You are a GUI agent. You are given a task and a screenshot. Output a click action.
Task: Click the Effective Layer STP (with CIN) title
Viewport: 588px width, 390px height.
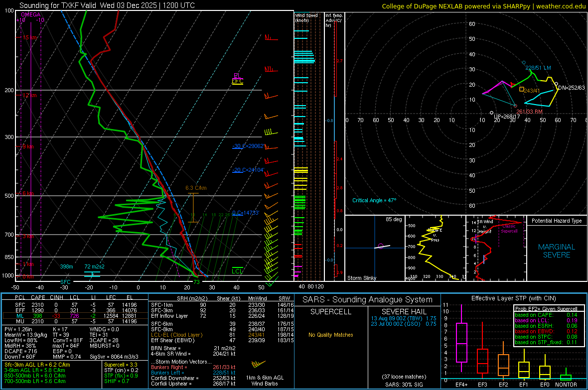[x=513, y=298]
